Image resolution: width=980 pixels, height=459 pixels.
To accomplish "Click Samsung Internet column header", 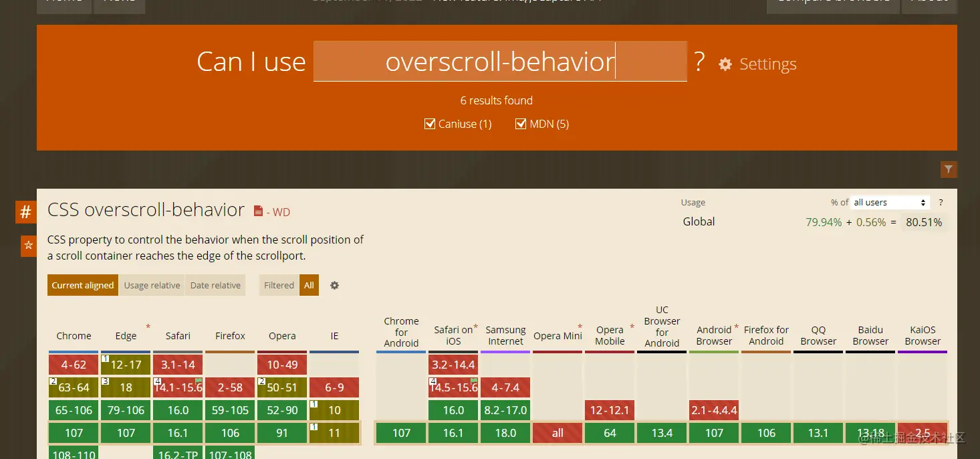I will pyautogui.click(x=505, y=336).
